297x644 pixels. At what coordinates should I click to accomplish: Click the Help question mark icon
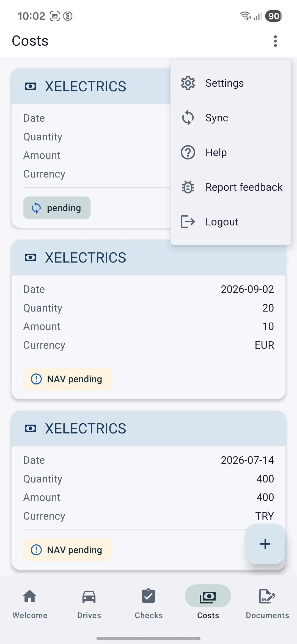click(x=188, y=152)
